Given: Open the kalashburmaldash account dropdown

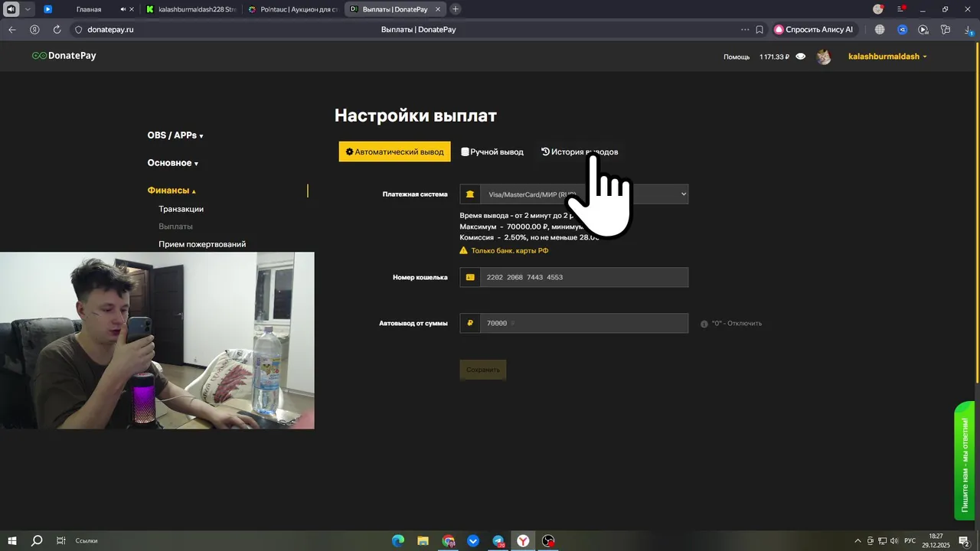Looking at the screenshot, I should tap(887, 57).
